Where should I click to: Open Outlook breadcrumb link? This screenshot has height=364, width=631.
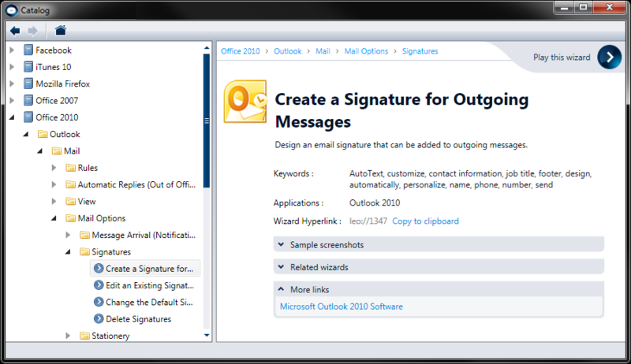pos(288,51)
